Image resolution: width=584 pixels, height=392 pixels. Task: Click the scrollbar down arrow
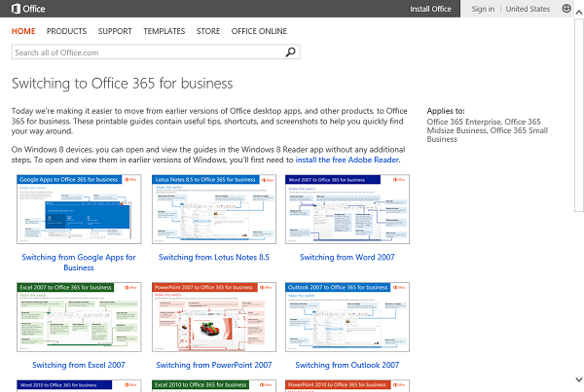pyautogui.click(x=578, y=385)
